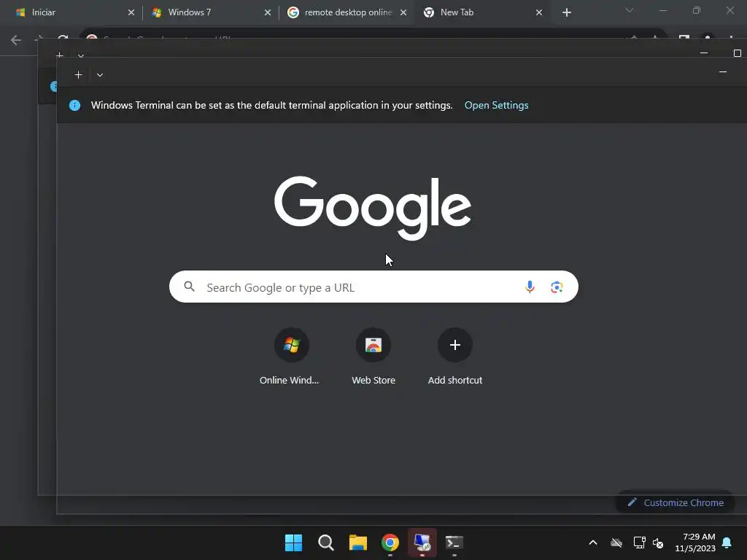Show hidden system tray icons
Viewport: 747px width, 560px height.
[592, 542]
